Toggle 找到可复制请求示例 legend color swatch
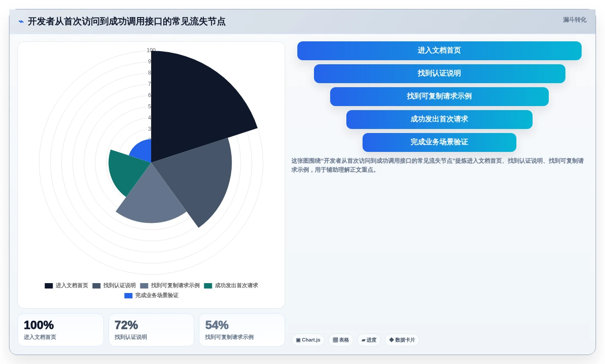 [x=144, y=286]
